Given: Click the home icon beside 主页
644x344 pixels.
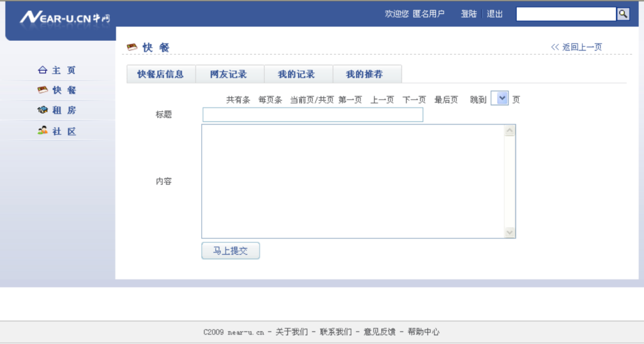Looking at the screenshot, I should pyautogui.click(x=43, y=70).
